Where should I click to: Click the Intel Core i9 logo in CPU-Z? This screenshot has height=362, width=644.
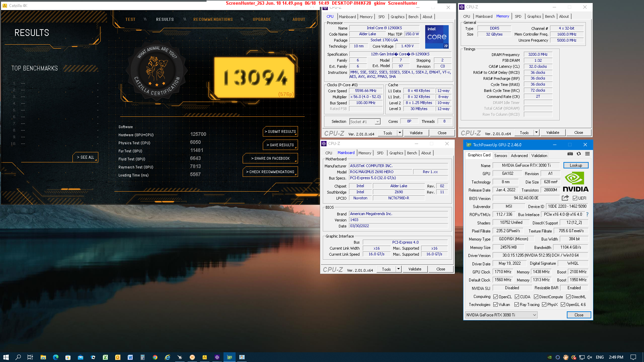(437, 37)
